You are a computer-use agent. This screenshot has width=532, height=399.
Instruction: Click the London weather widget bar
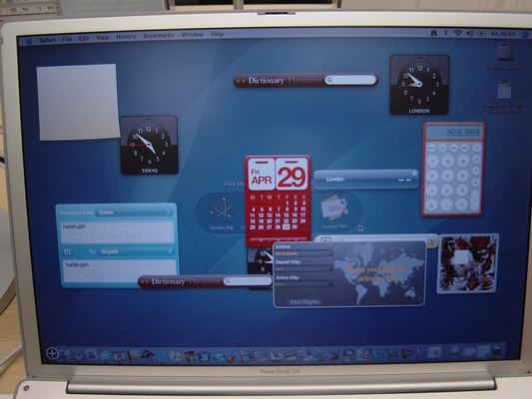point(365,180)
